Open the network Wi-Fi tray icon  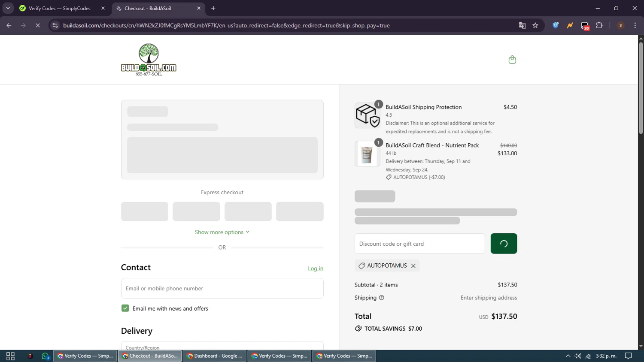588,356
